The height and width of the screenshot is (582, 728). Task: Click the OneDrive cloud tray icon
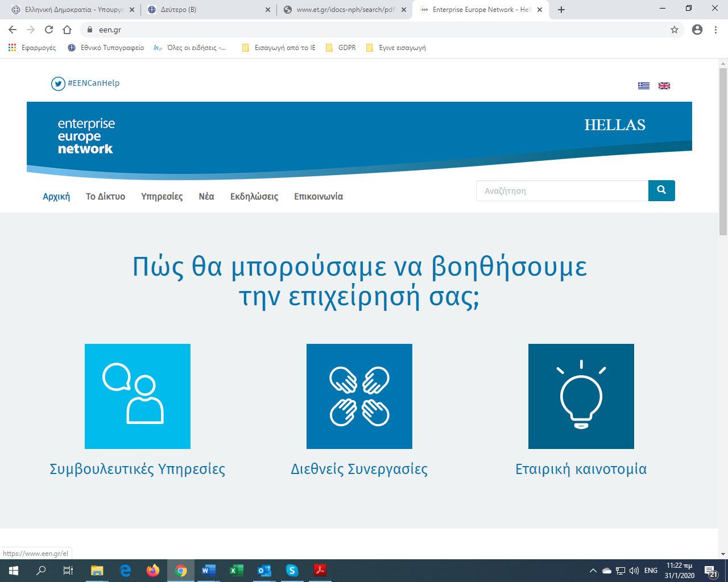pos(607,571)
